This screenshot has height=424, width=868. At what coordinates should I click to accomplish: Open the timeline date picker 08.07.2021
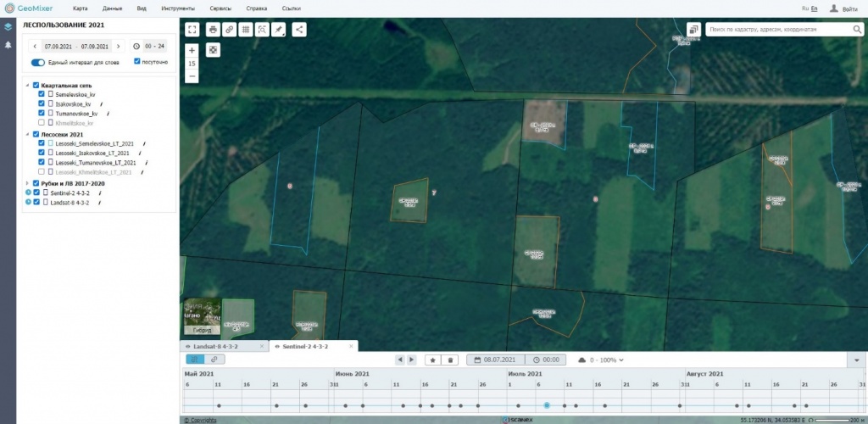pos(495,360)
